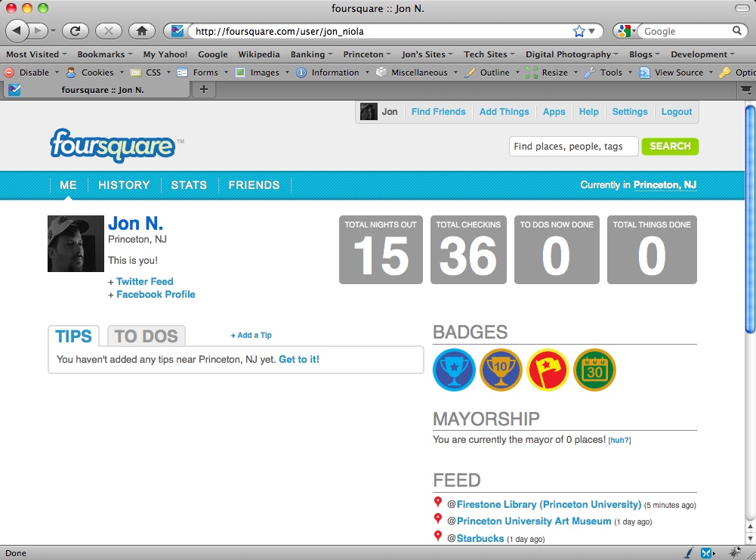Click the green SEARCH button
Image resolution: width=756 pixels, height=560 pixels.
(670, 146)
